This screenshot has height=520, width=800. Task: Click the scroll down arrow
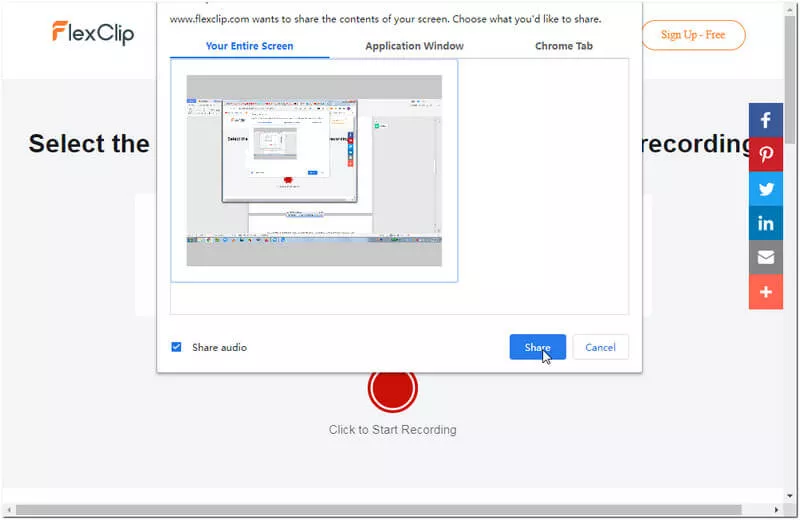pyautogui.click(x=790, y=496)
